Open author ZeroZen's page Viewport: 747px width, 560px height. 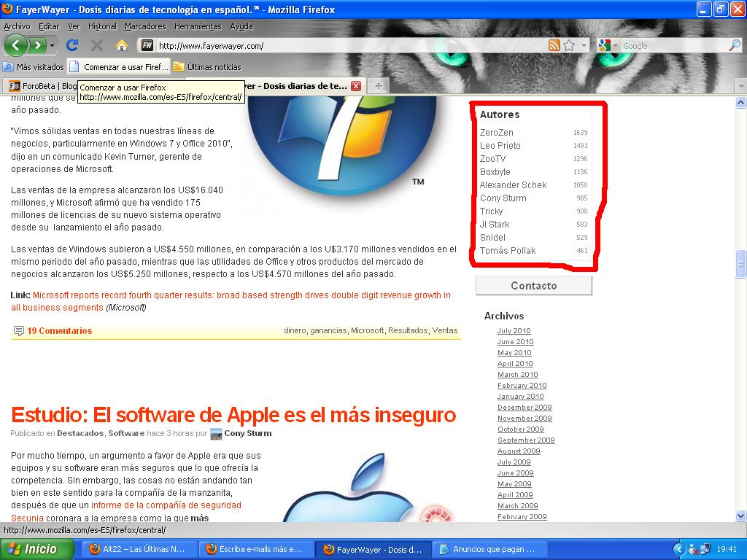(x=496, y=133)
